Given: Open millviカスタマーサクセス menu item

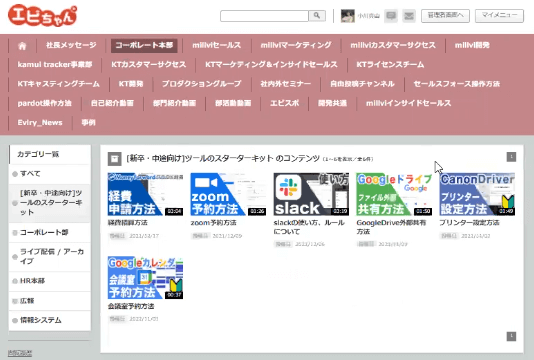Looking at the screenshot, I should click(x=393, y=45).
